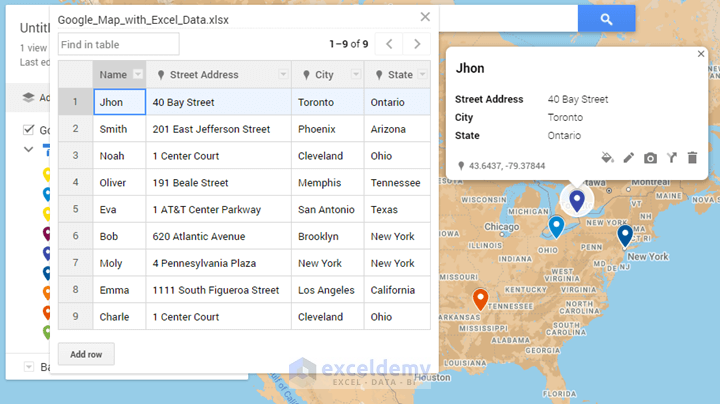The image size is (720, 404).
Task: Click the 201 East Jefferson Street cell
Action: 219,129
